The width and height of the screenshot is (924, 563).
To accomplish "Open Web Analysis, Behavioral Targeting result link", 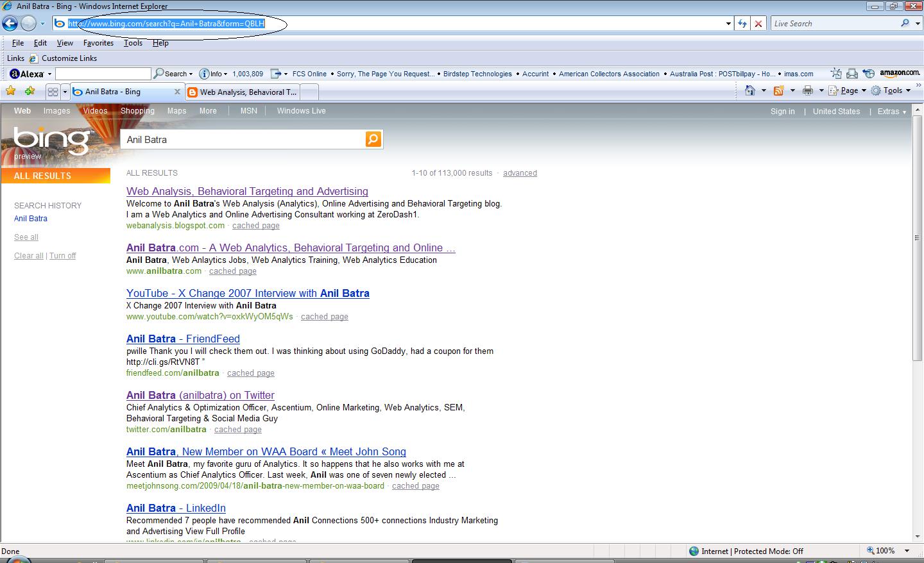I will (x=247, y=191).
